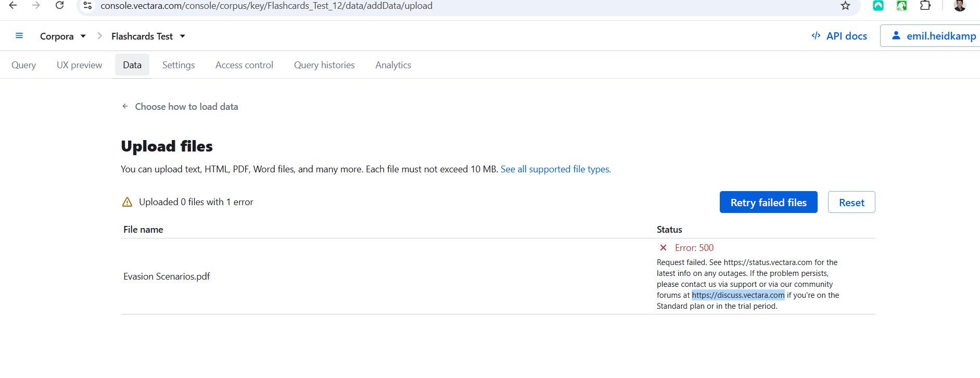The height and width of the screenshot is (378, 980).
Task: Click the browser forward arrow
Action: [x=36, y=5]
